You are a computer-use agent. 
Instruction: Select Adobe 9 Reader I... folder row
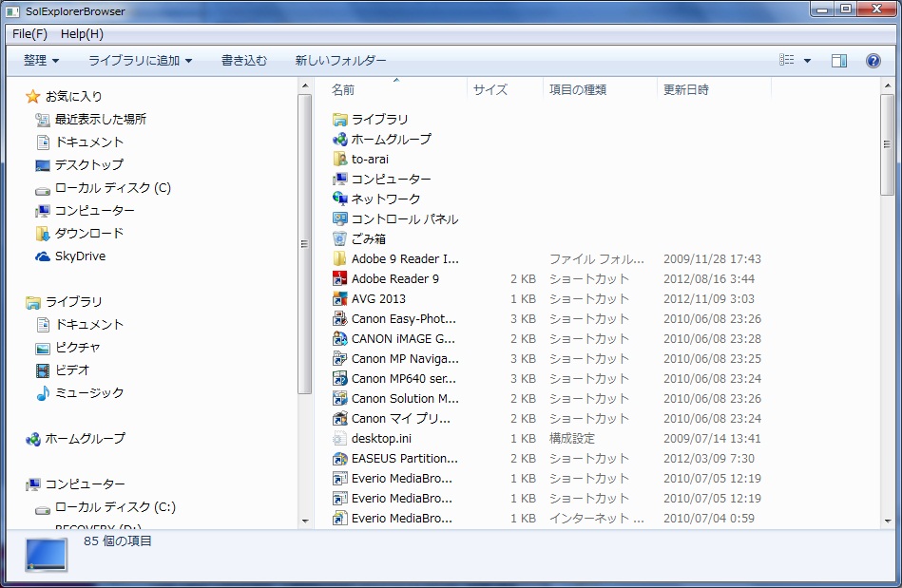pos(547,259)
